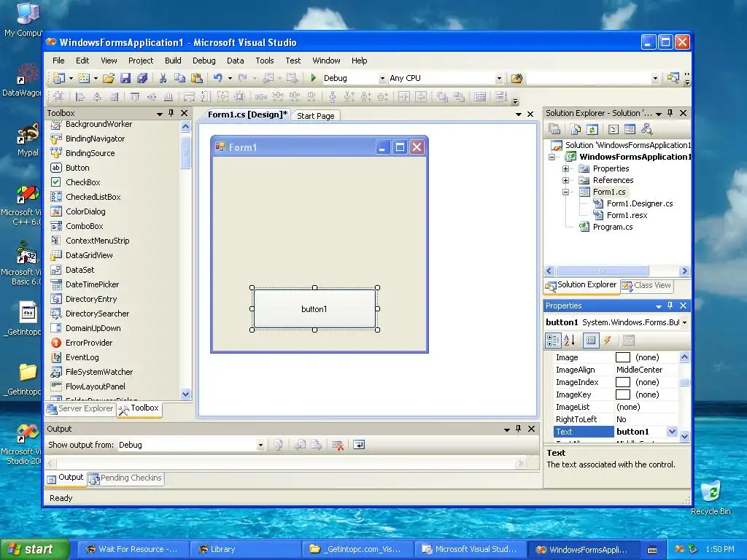The height and width of the screenshot is (560, 747).
Task: Collapse the Form1.cs node
Action: point(565,192)
